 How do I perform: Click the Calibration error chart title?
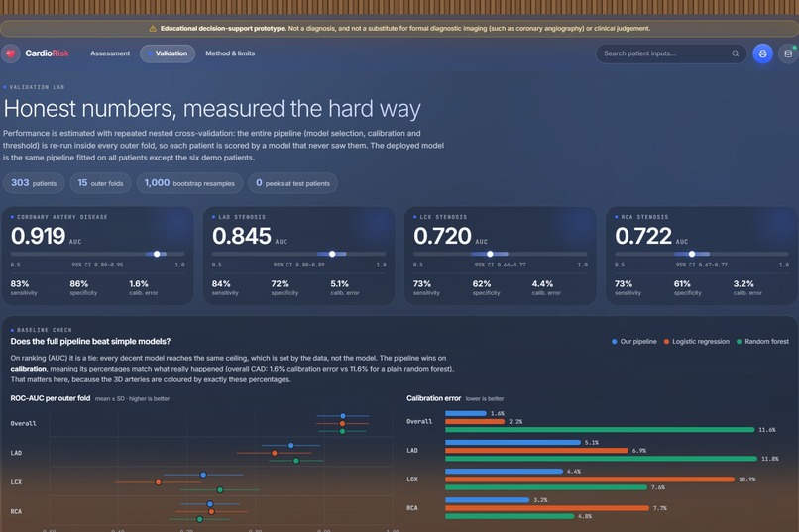pos(433,398)
